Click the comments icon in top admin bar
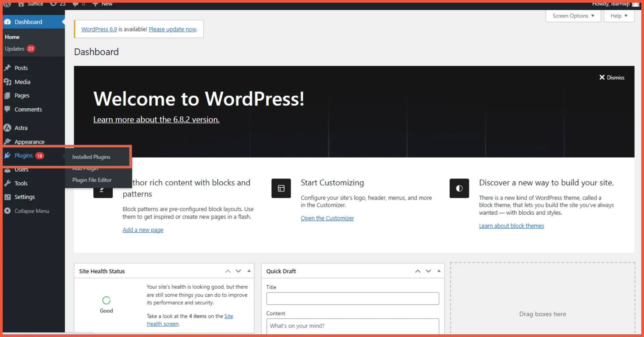Screen dimensions: 644x337 (x=75, y=4)
